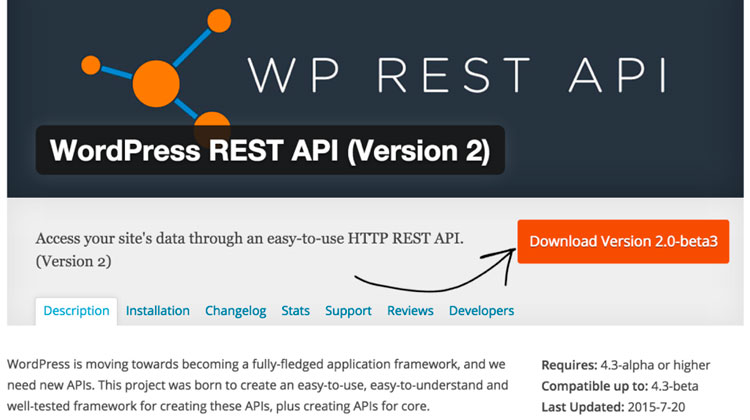Screen dimensions: 750x420
Task: Click the WordPress REST API (Version 2) title
Action: tap(270, 150)
